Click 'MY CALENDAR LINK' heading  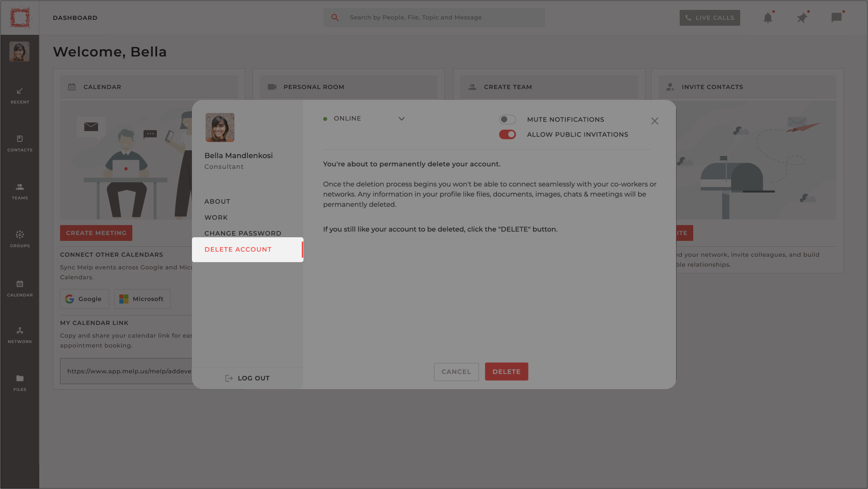click(94, 323)
